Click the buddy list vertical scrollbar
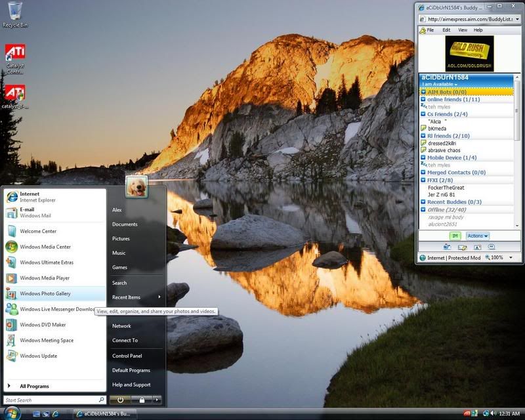Image resolution: width=525 pixels, height=420 pixels. click(517, 152)
